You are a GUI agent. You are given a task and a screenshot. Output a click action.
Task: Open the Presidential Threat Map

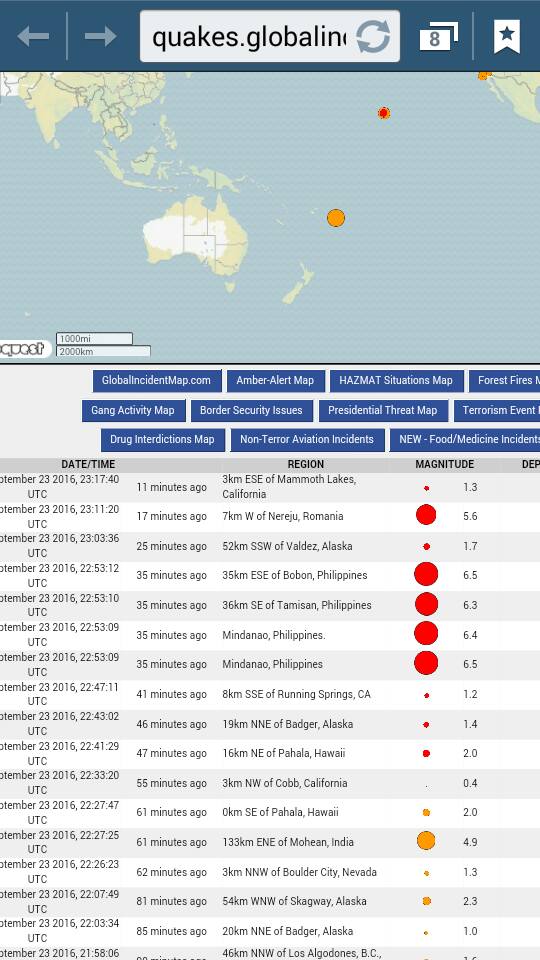383,411
